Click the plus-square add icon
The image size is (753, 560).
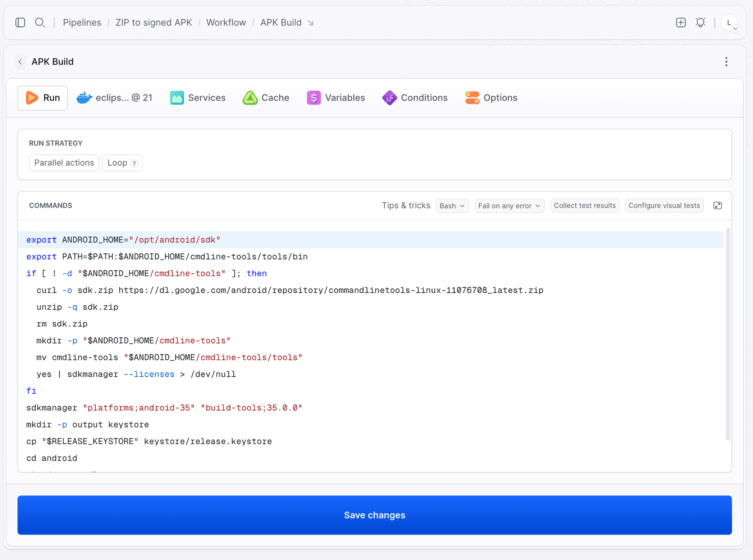(681, 23)
